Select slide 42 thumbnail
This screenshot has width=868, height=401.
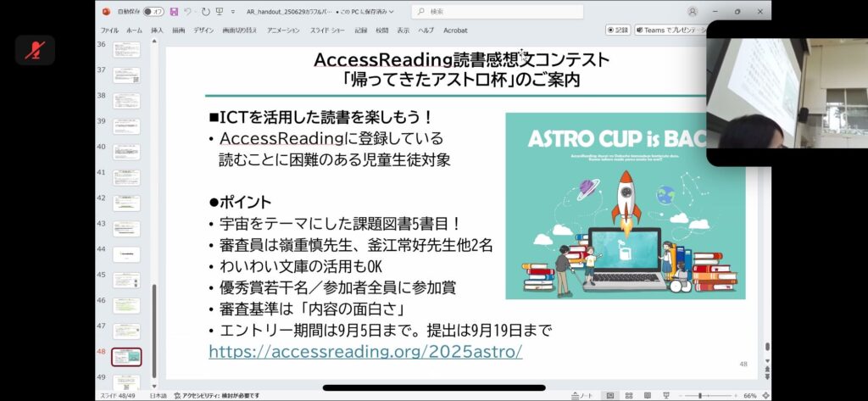point(127,203)
